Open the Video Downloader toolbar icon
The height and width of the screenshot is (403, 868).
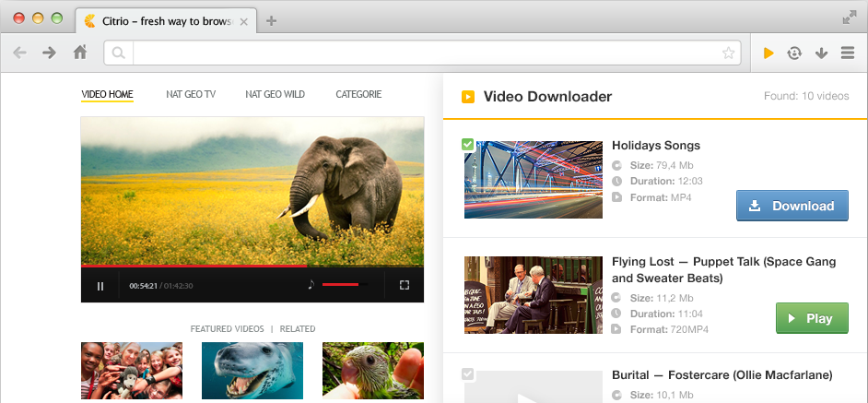click(768, 53)
